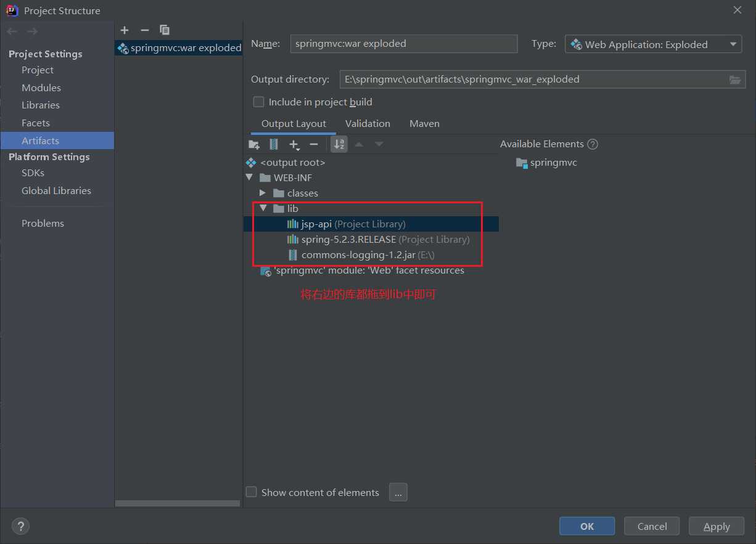This screenshot has height=544, width=756.
Task: Click the ellipsis button beside Show content
Action: pos(398,492)
